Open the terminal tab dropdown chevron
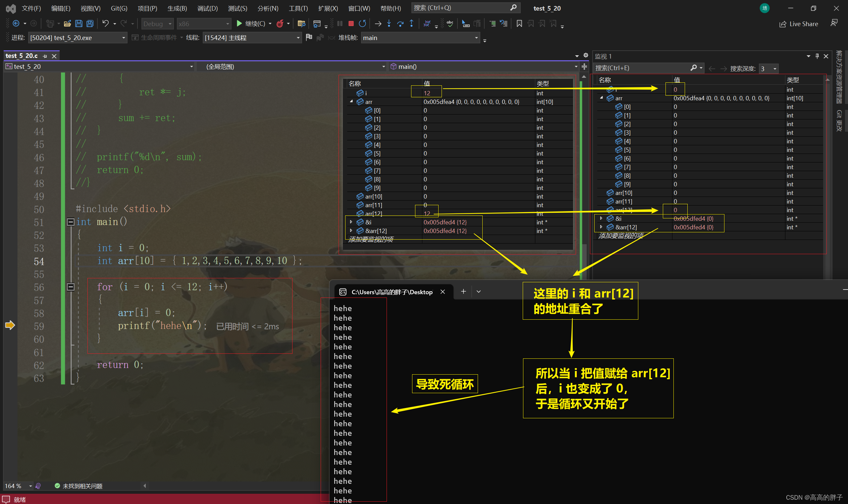Viewport: 848px width, 504px height. coord(479,292)
